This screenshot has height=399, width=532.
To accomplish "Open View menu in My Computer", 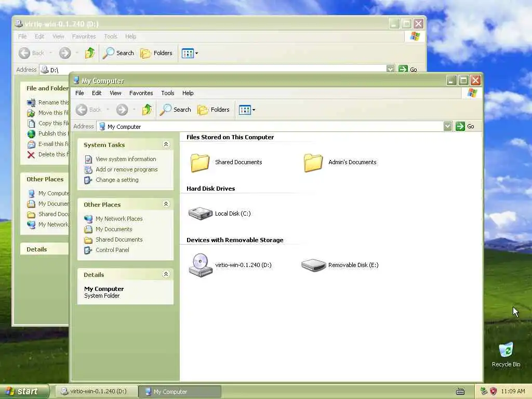I will pyautogui.click(x=115, y=93).
